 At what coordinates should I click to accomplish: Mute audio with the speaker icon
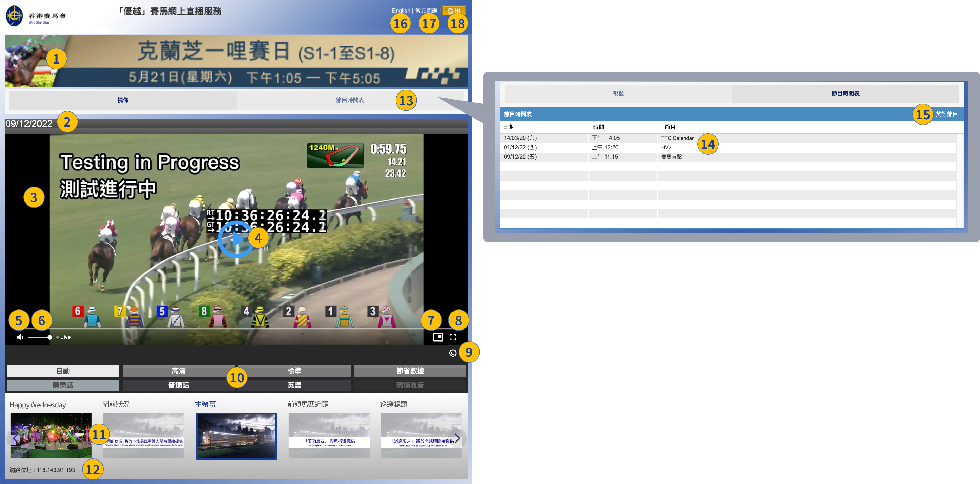20,337
